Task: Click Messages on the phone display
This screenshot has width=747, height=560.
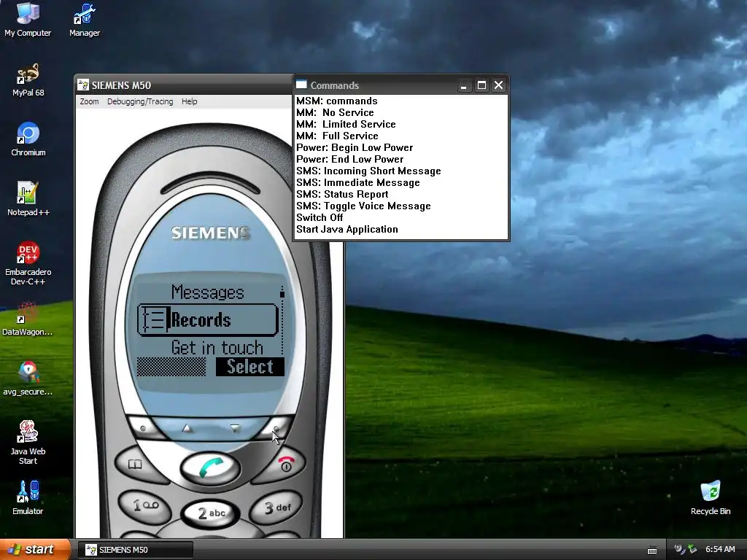Action: pos(208,292)
